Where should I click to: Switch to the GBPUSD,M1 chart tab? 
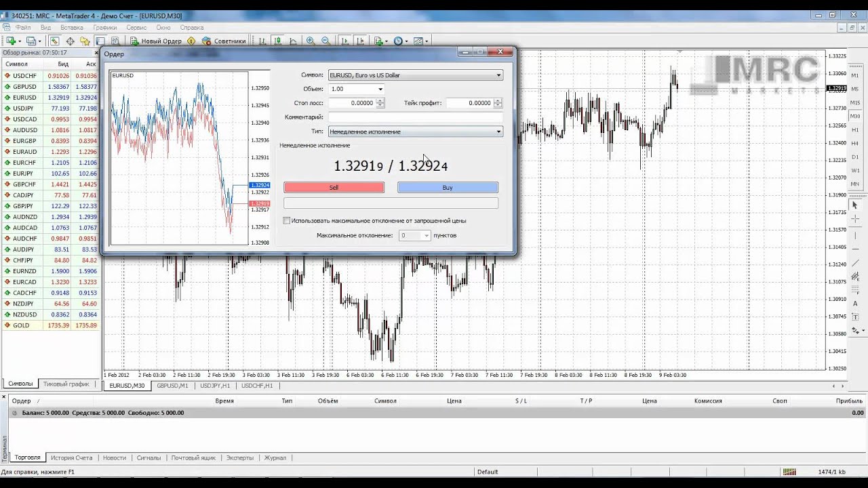pos(172,386)
